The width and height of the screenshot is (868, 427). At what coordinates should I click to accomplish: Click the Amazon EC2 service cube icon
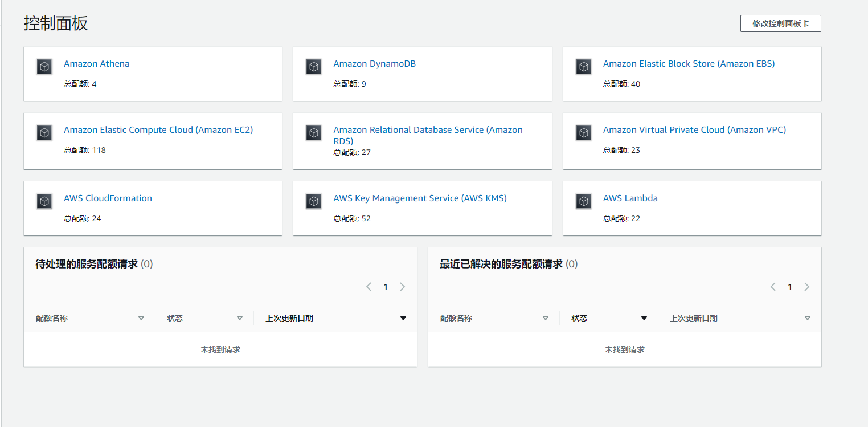(x=44, y=133)
